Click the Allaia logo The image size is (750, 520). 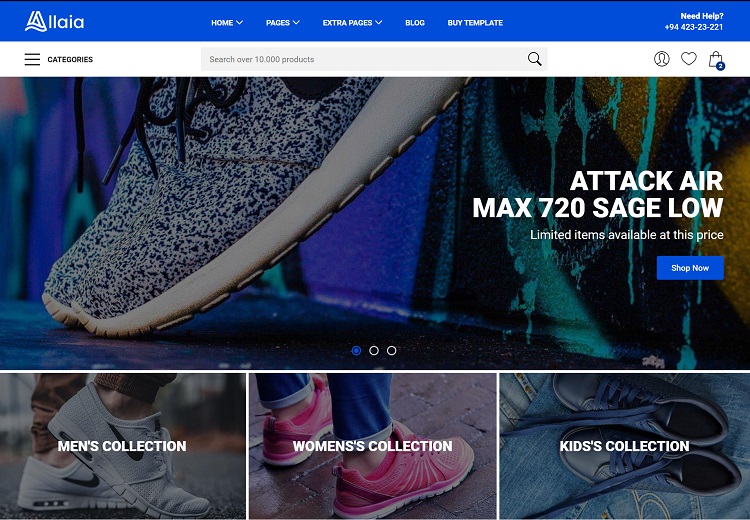pos(54,22)
